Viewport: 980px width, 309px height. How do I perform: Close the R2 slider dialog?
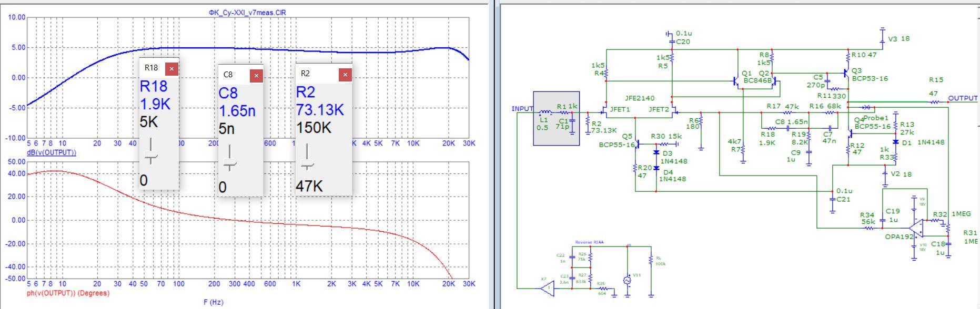click(x=345, y=75)
